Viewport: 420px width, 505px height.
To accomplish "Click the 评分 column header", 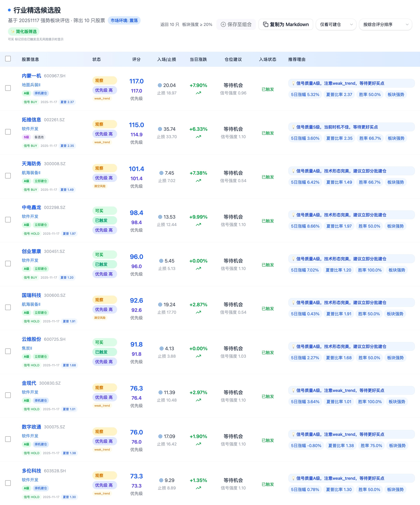I will 136,59.
